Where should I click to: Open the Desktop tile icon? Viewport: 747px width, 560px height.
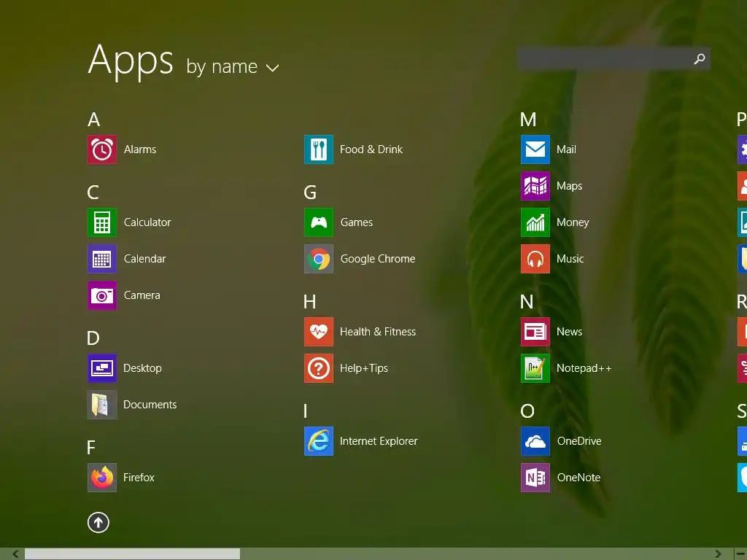pyautogui.click(x=102, y=368)
